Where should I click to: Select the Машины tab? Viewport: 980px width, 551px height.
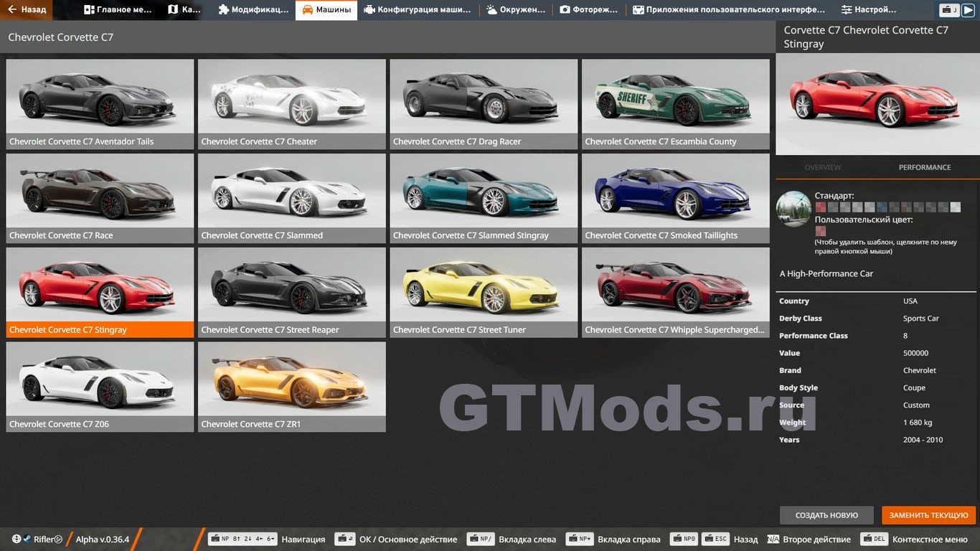(x=326, y=10)
